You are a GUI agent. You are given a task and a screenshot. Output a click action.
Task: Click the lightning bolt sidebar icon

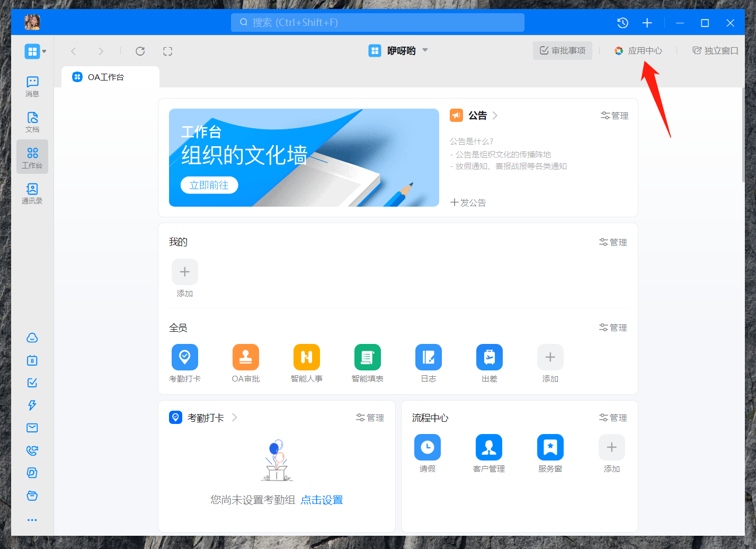click(x=32, y=405)
